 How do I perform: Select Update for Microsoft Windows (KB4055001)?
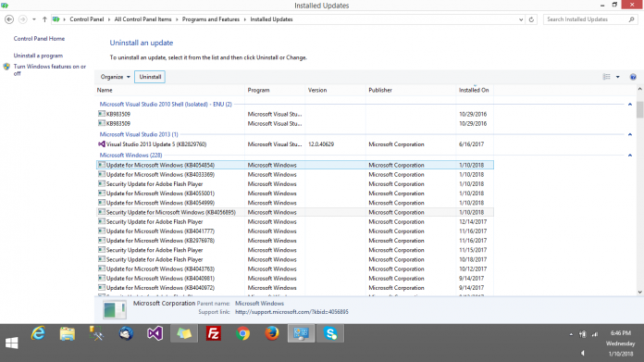(x=295, y=193)
